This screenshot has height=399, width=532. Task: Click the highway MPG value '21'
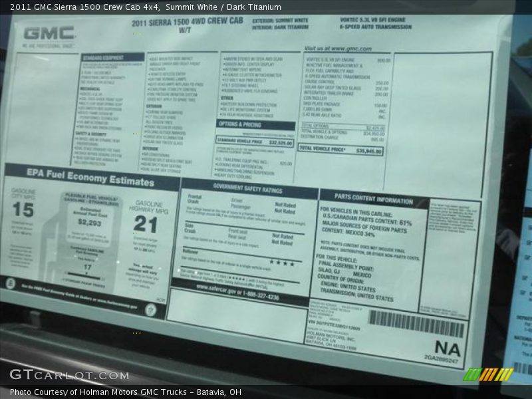146,224
